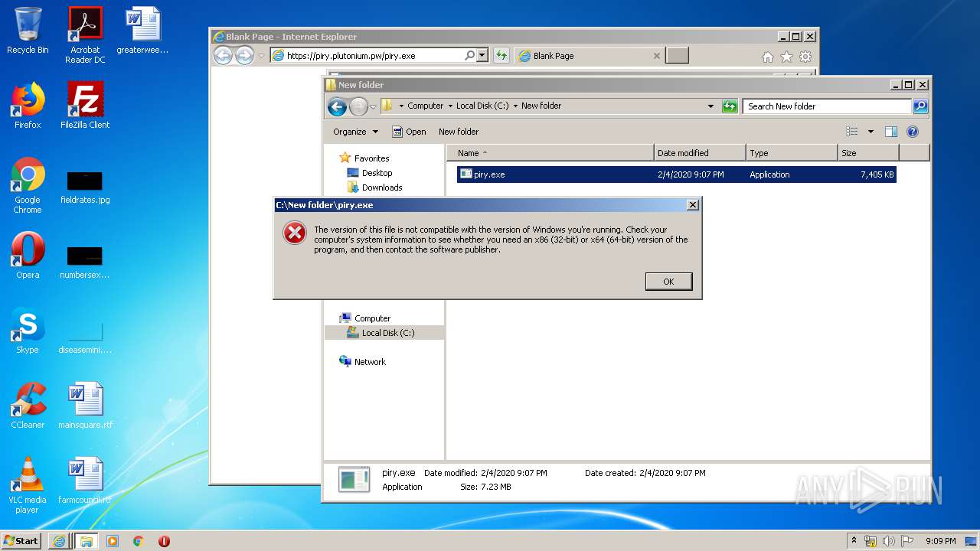Select the piry.exe file row
980x551 pixels.
[676, 174]
